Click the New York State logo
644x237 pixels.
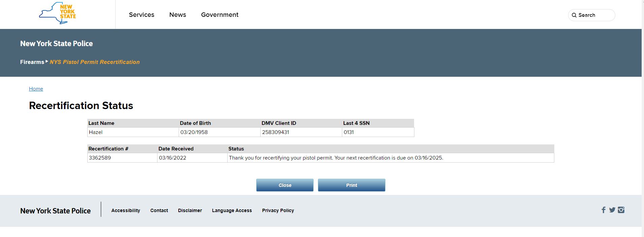click(x=58, y=13)
